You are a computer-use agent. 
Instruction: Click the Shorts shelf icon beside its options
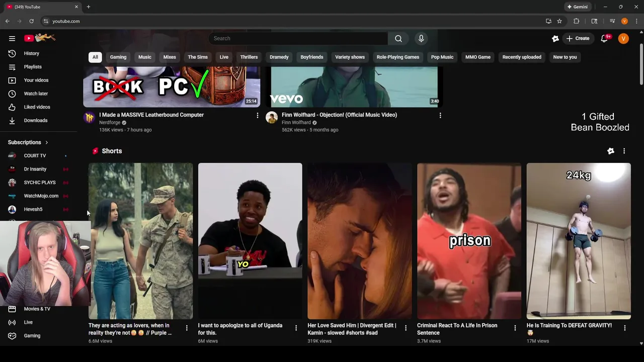coord(611,151)
